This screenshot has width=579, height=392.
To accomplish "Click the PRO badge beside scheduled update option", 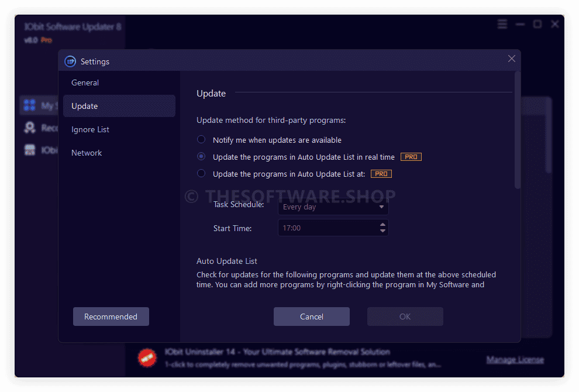I will 381,174.
